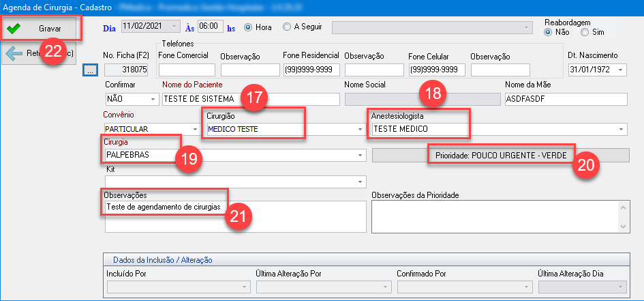The height and width of the screenshot is (301, 644).
Task: Choose Não for Reabordagem
Action: [547, 32]
